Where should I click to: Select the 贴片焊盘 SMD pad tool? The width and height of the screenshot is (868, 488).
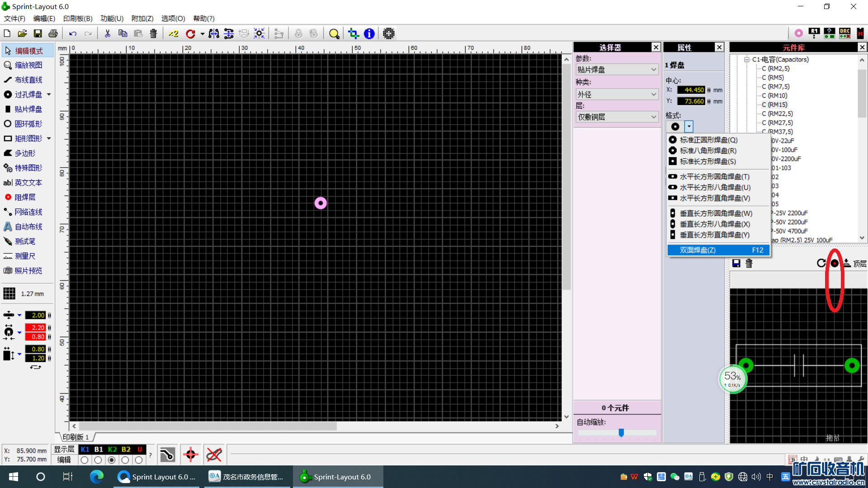click(28, 109)
